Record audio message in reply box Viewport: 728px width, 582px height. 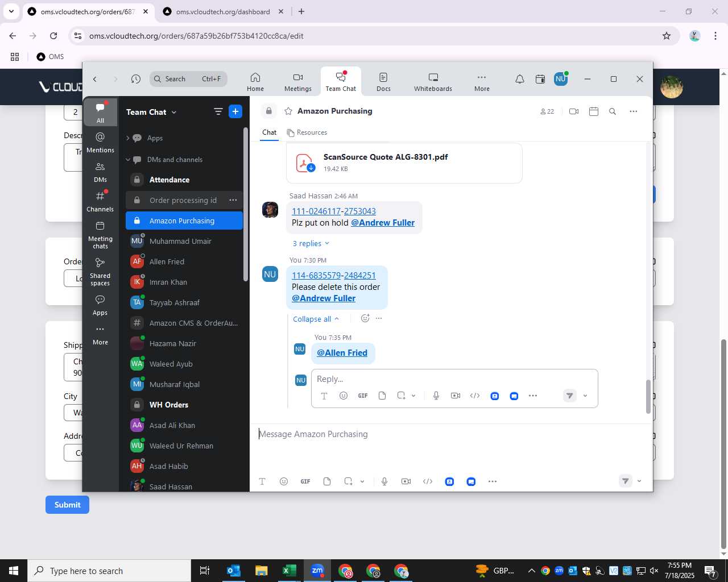[x=436, y=396]
